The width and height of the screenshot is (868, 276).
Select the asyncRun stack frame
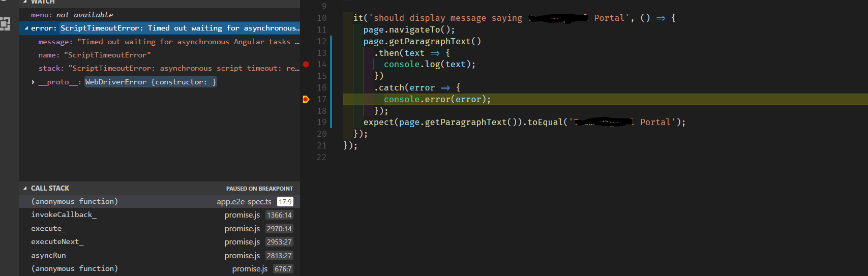(159, 255)
